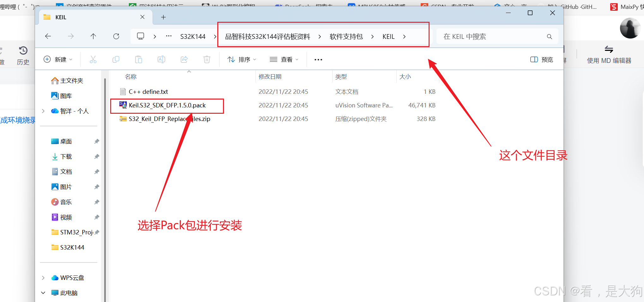Open 主文件夹 in the navigation pane
This screenshot has width=644, height=302.
point(72,81)
